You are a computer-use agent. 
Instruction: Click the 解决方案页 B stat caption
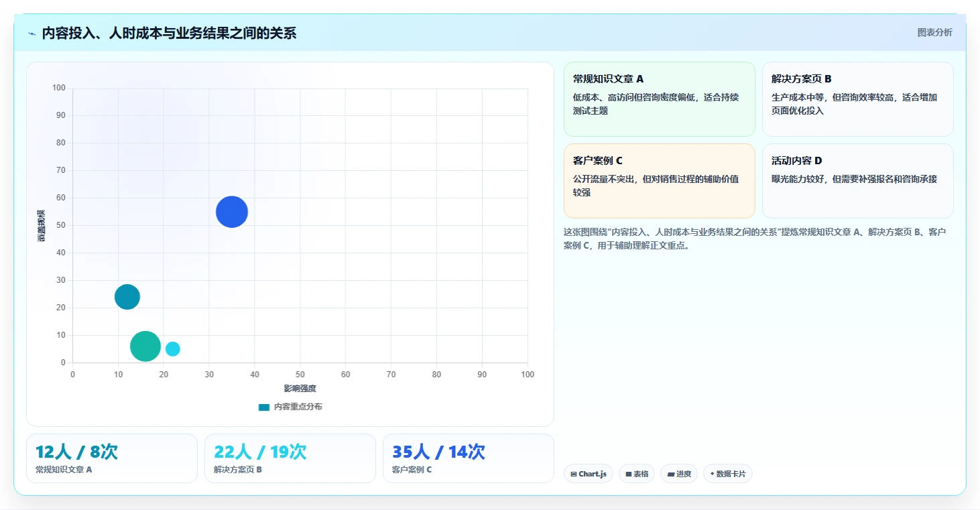click(238, 470)
